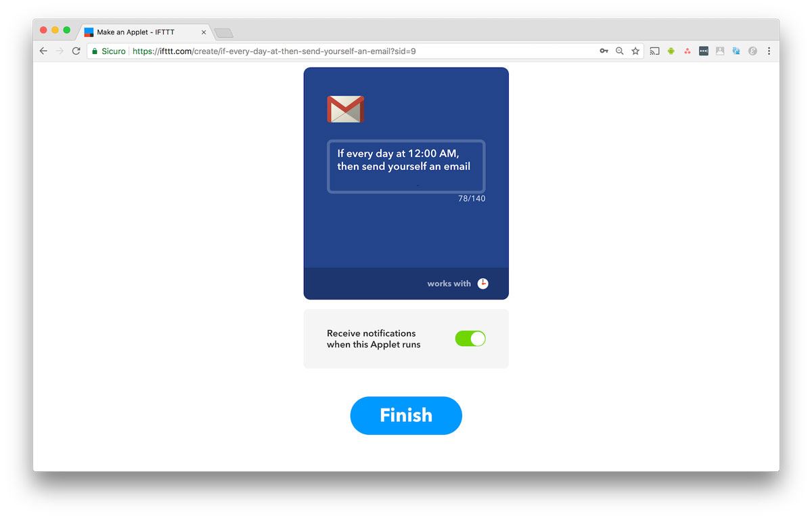The width and height of the screenshot is (812, 518).
Task: Click the dark password manager extension icon
Action: coord(704,51)
